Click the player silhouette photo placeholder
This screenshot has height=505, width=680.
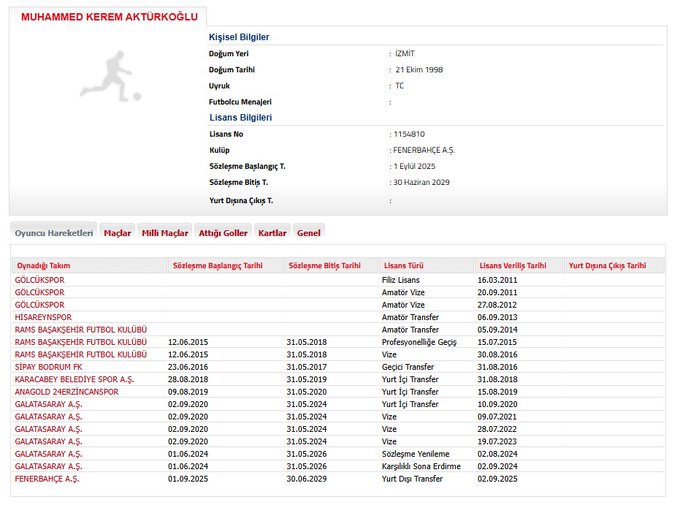coord(111,74)
